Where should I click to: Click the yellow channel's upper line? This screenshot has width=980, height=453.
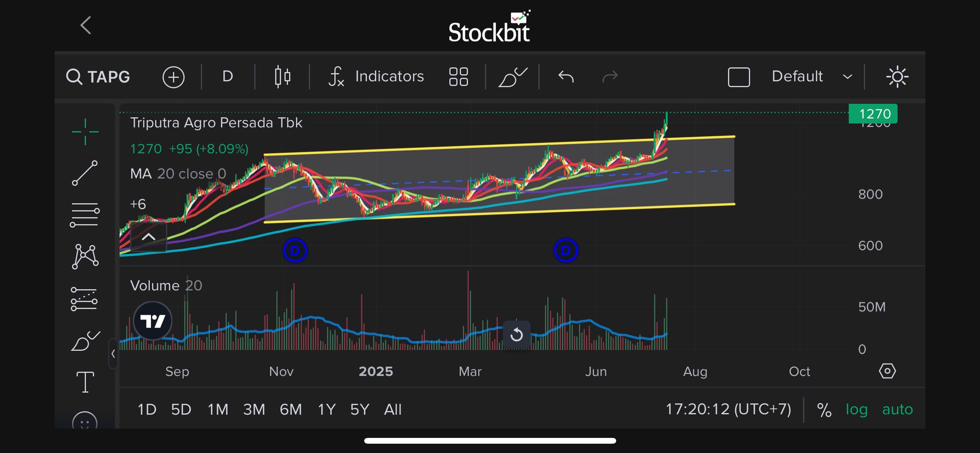point(499,146)
